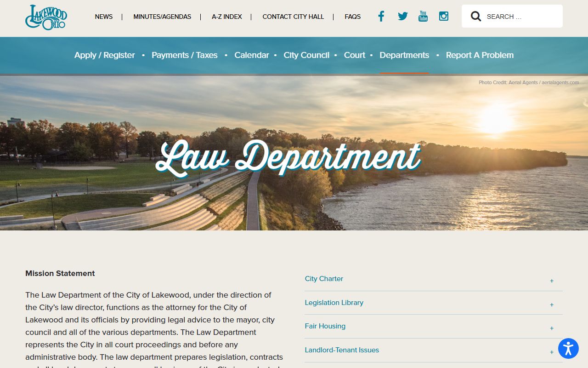588x368 pixels.
Task: Click the plus icon beside Legislation Library
Action: click(x=552, y=305)
